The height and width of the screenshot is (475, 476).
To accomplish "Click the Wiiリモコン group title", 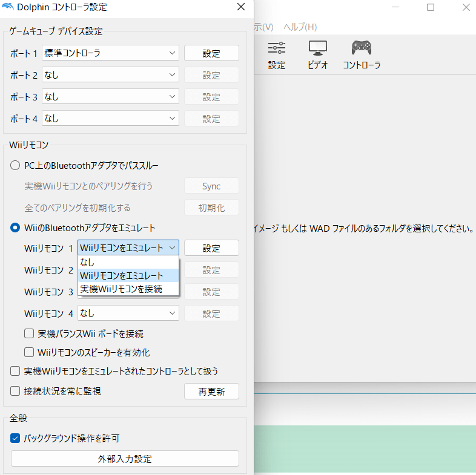I will pos(29,145).
